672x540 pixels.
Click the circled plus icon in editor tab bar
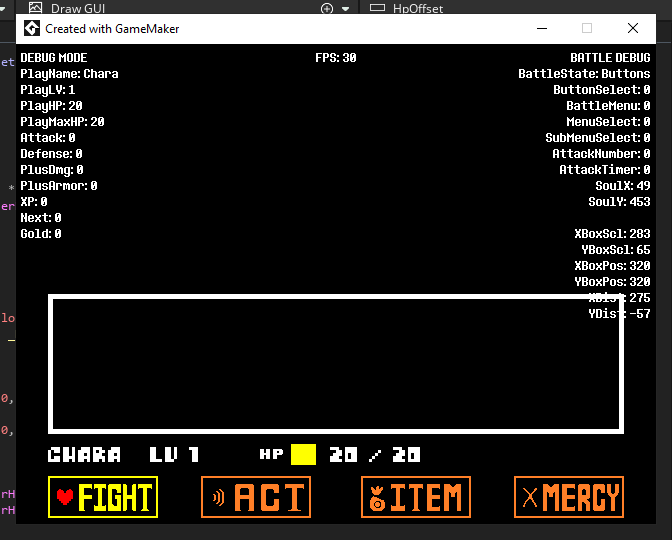(327, 9)
